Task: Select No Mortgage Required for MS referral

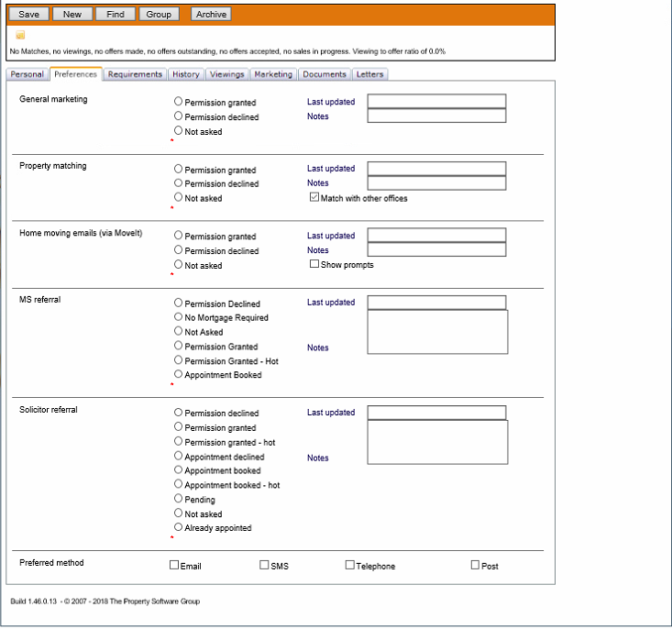Action: click(178, 317)
